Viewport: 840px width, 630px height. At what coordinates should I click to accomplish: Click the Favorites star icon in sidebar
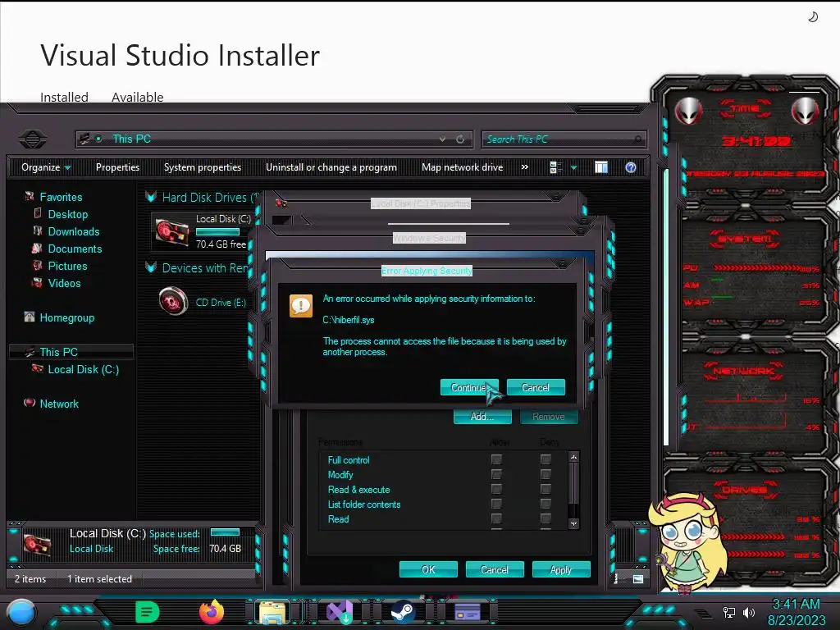tap(30, 197)
